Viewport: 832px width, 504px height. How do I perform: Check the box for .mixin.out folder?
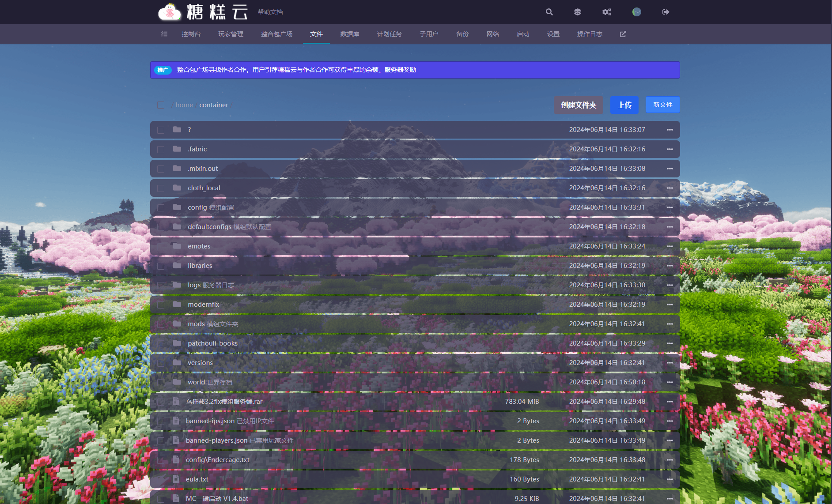161,169
